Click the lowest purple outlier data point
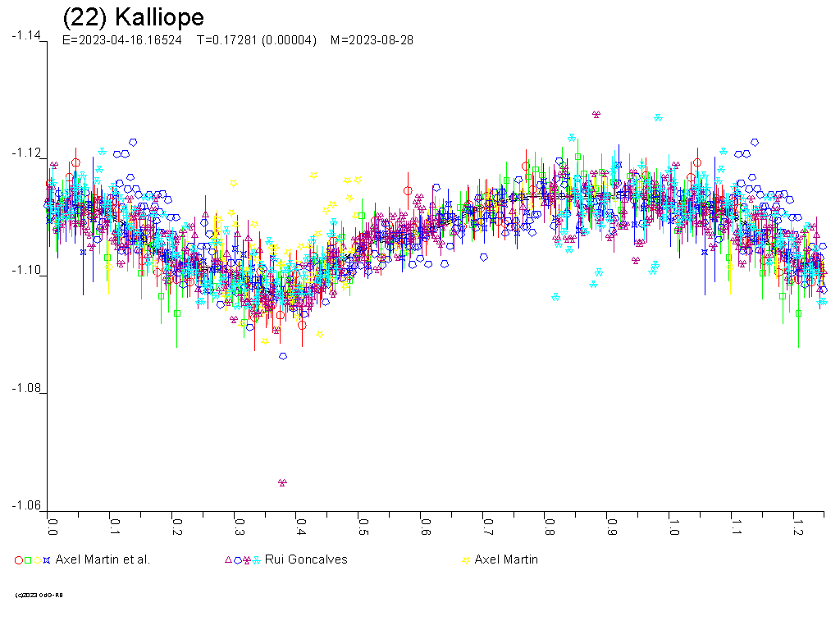The width and height of the screenshot is (840, 630). tap(282, 482)
